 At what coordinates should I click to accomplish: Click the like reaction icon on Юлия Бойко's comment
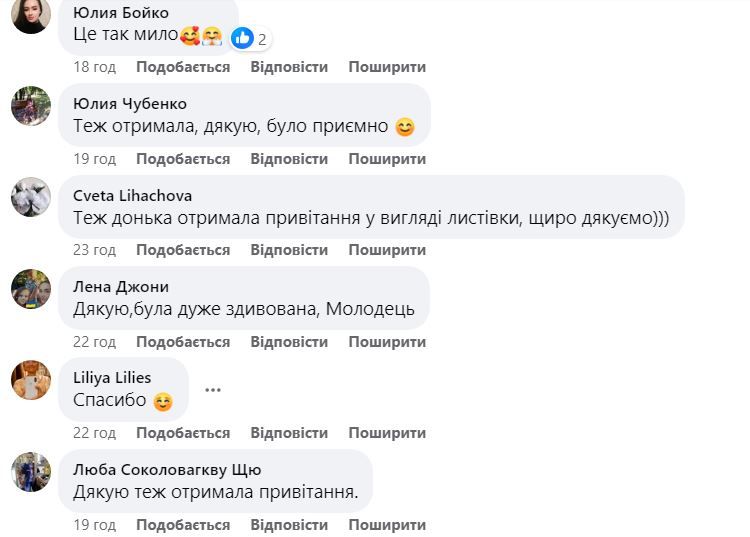pyautogui.click(x=242, y=39)
